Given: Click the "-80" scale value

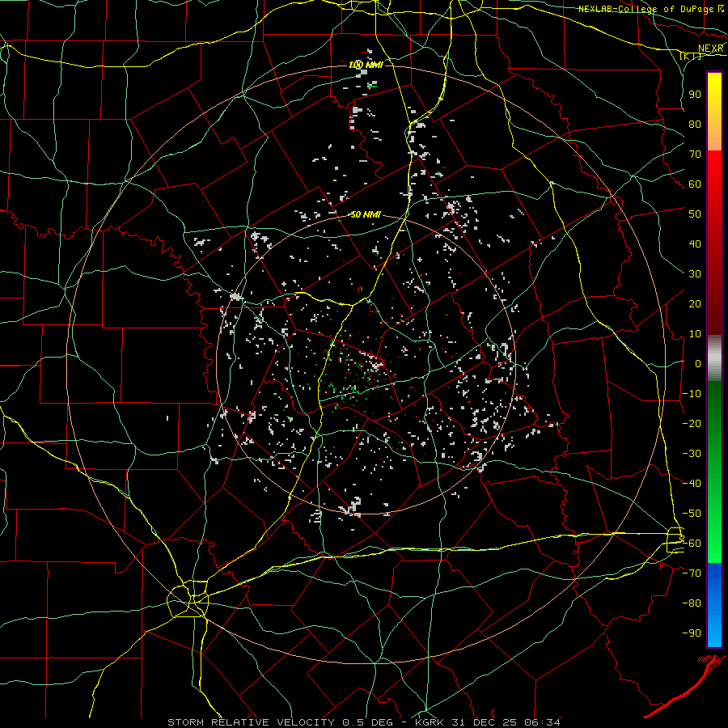Looking at the screenshot, I should (692, 603).
